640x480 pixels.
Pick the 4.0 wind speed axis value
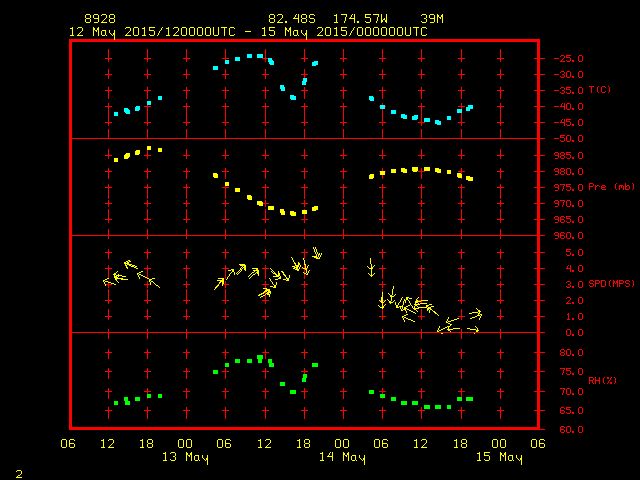click(574, 269)
